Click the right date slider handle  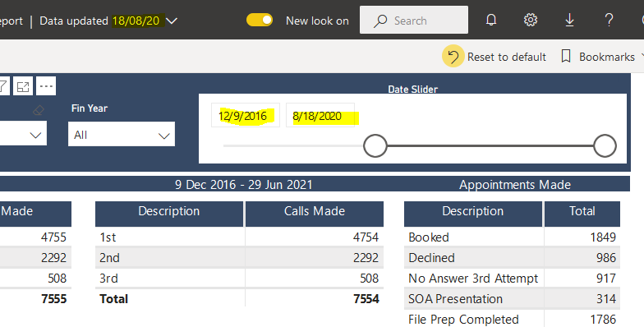tap(605, 145)
